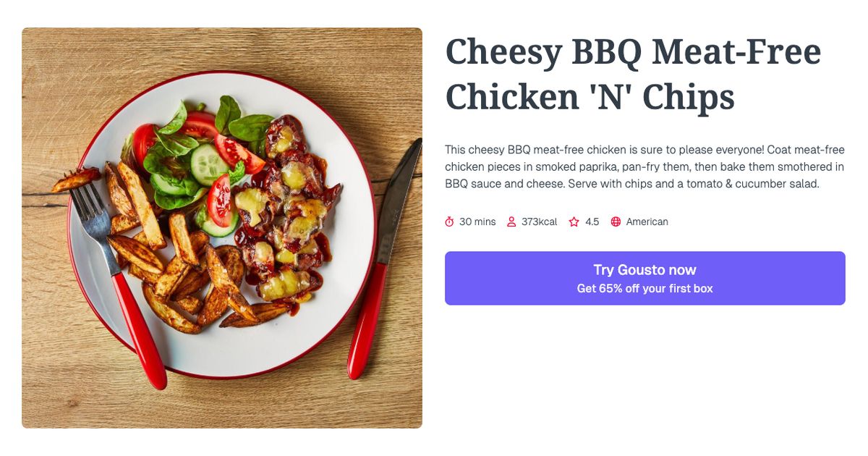This screenshot has width=868, height=456.
Task: Select the calorie indicator icon before 373kcal
Action: click(x=512, y=221)
